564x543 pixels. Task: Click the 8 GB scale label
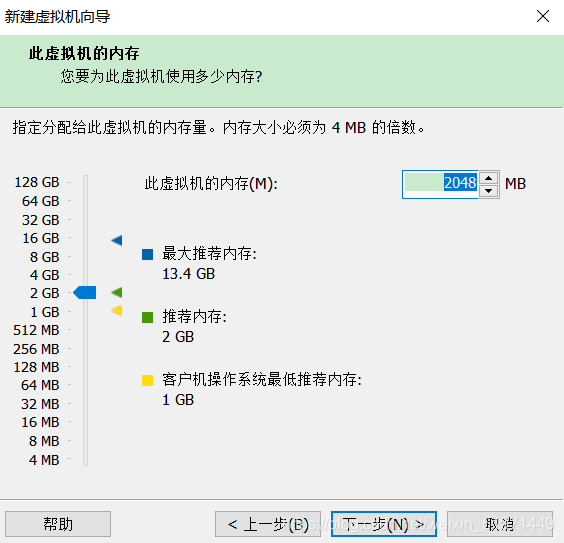(45, 257)
